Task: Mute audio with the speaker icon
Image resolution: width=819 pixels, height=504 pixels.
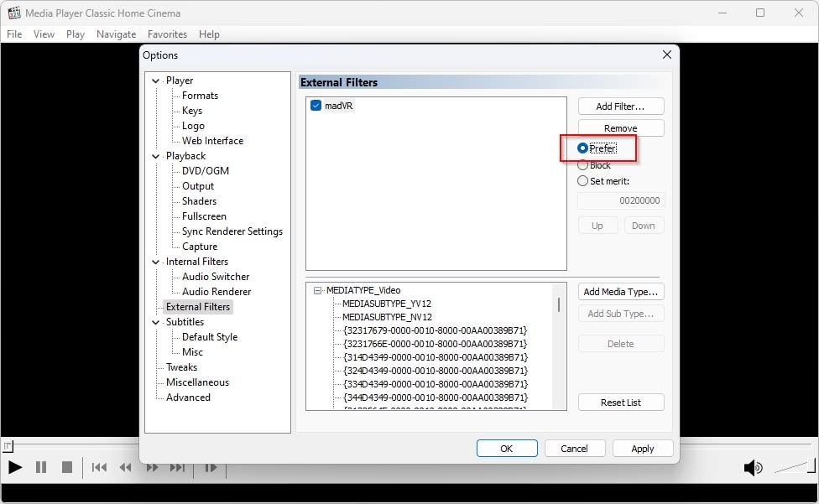Action: coord(753,467)
